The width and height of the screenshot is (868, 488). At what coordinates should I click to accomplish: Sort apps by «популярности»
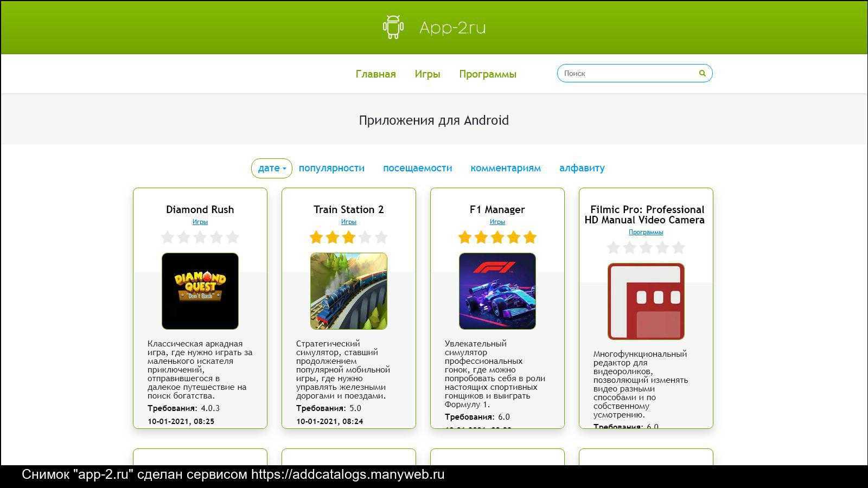(331, 168)
